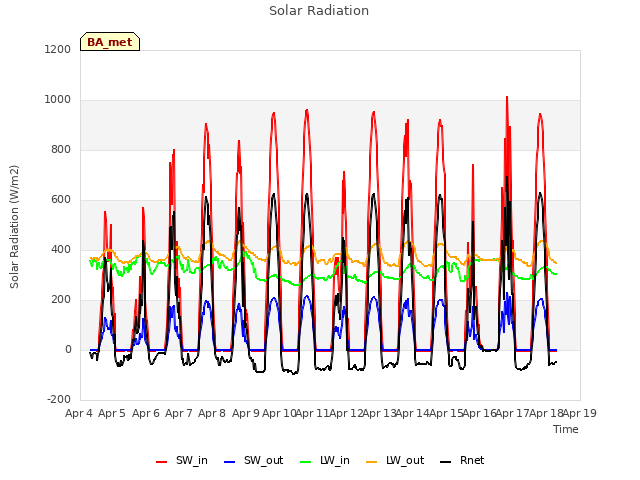The width and height of the screenshot is (640, 480).
Task: Click the Apr 14 x-axis label
Action: pyautogui.click(x=412, y=413)
